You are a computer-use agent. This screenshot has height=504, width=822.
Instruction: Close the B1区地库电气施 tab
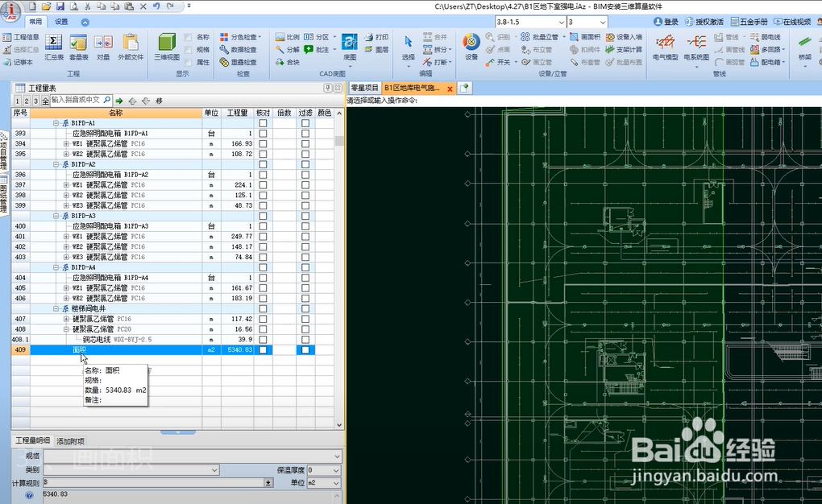[450, 89]
